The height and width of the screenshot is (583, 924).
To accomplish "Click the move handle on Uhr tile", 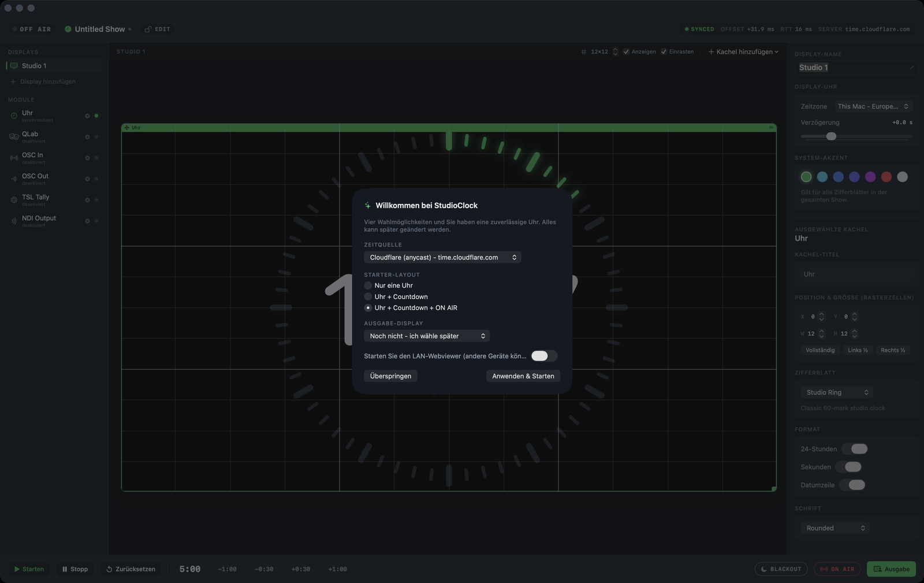I will click(127, 128).
